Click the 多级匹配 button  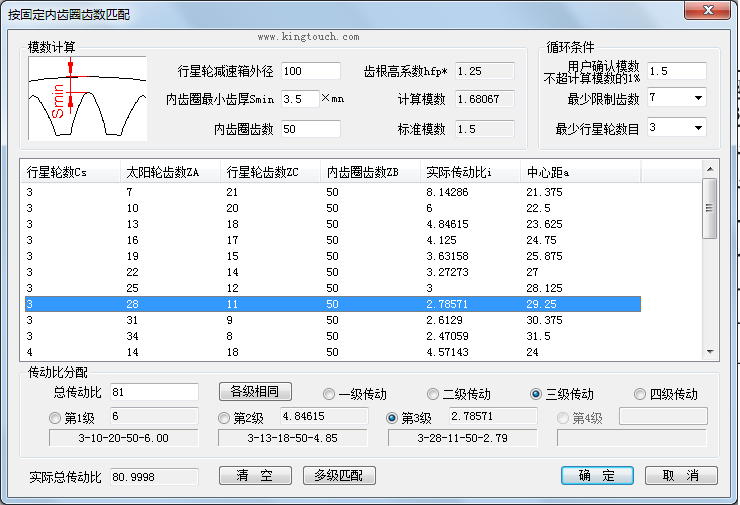[339, 475]
